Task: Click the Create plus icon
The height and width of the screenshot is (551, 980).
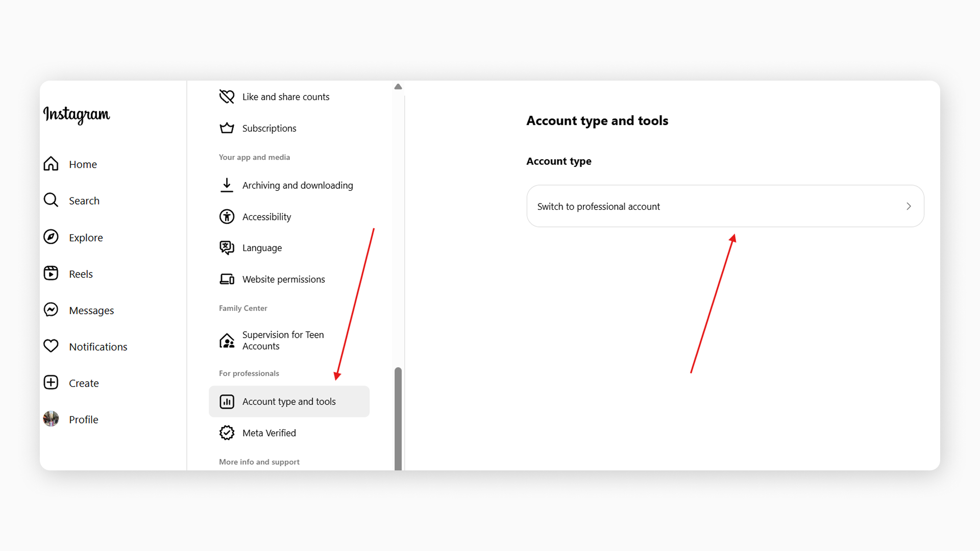Action: (51, 383)
